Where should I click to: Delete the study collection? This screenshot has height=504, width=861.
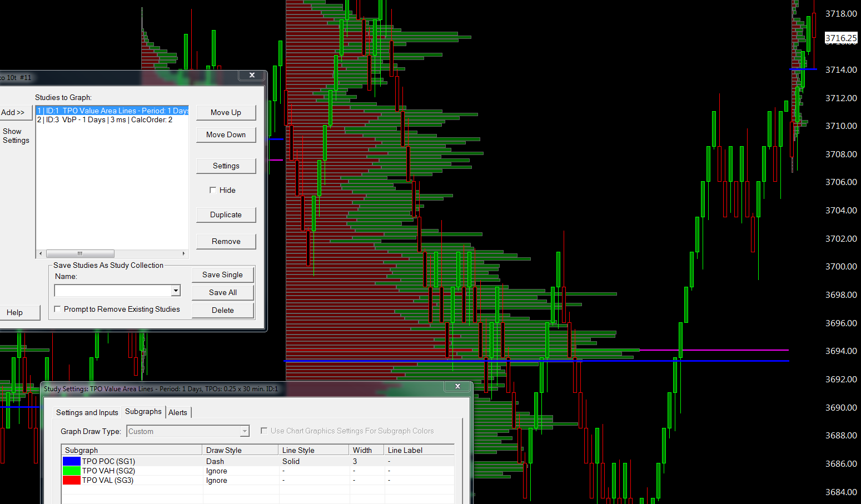[x=222, y=310]
